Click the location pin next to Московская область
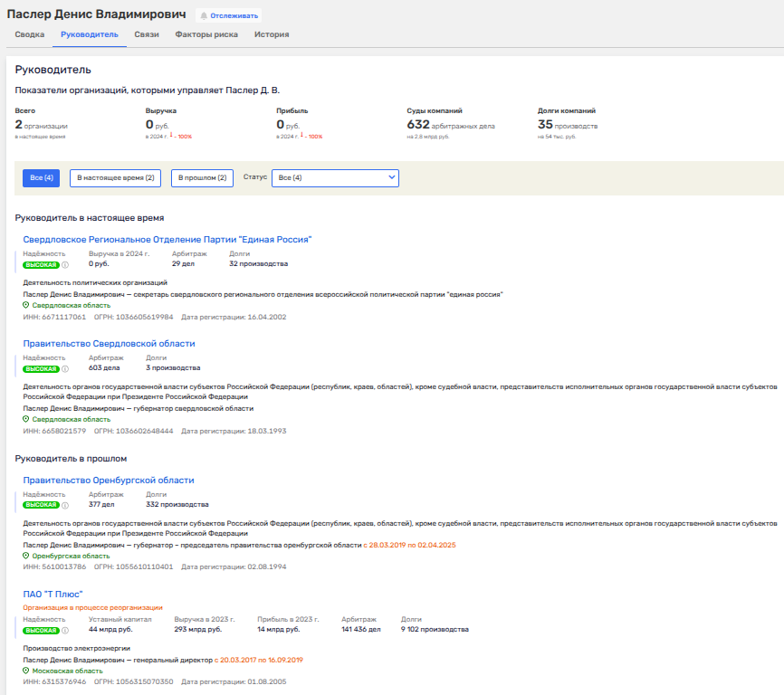Viewport: 784px width, 695px height. [x=25, y=671]
